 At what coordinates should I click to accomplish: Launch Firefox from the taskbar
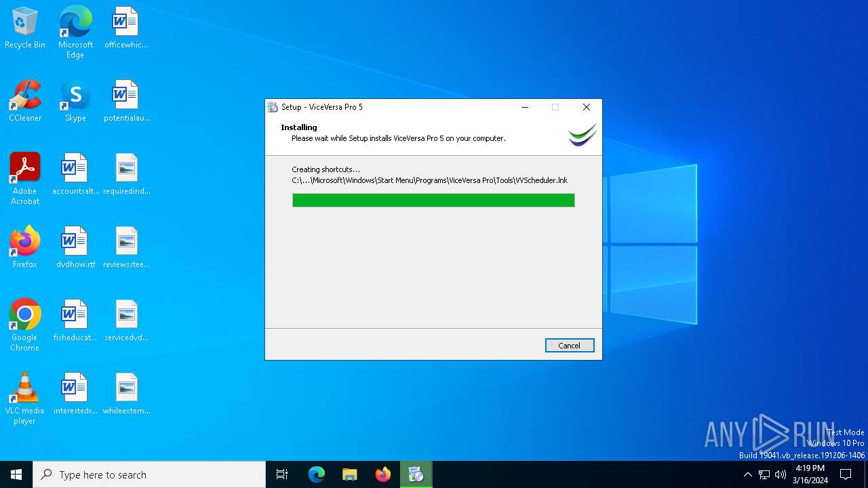tap(383, 474)
